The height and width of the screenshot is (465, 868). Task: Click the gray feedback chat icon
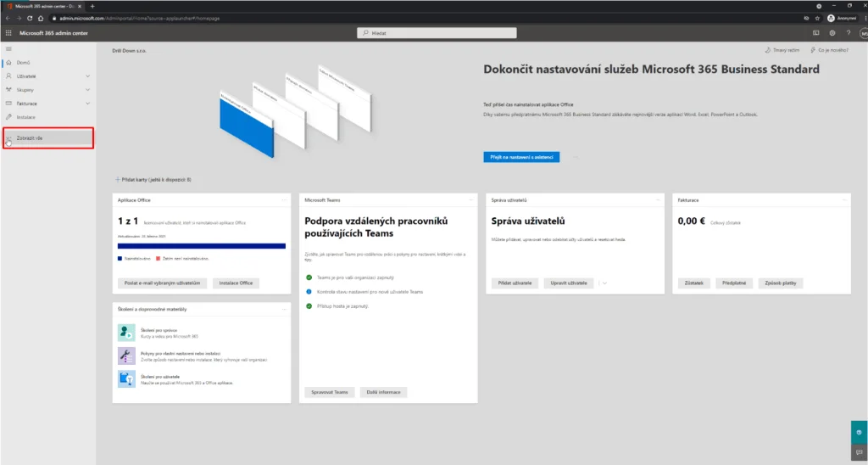click(x=860, y=452)
